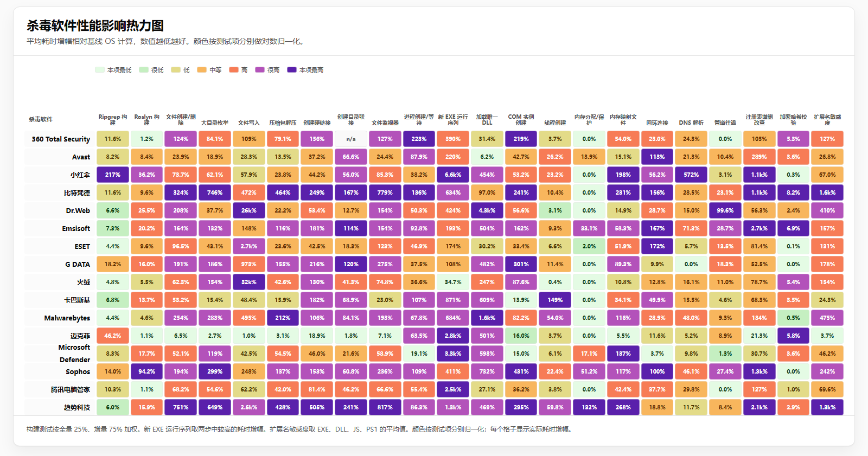868x456 pixels.
Task: Click the Ripgrep 构建 column header
Action: point(113,120)
